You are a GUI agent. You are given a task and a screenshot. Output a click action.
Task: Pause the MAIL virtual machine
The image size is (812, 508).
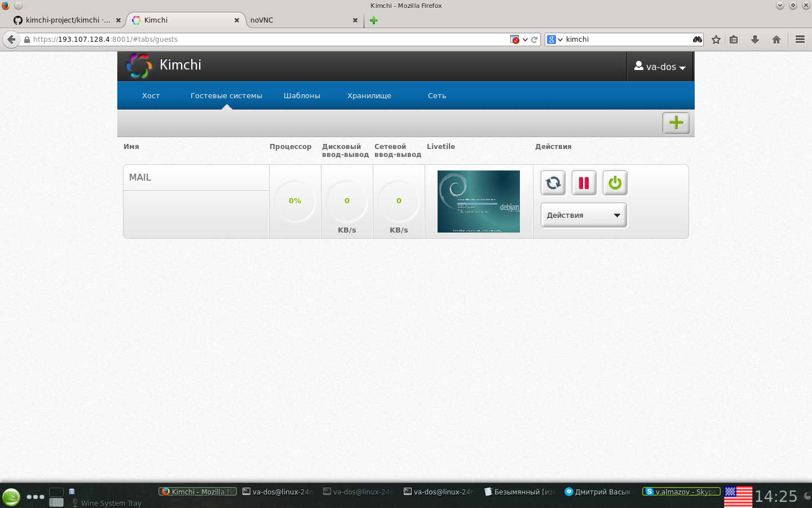(584, 183)
